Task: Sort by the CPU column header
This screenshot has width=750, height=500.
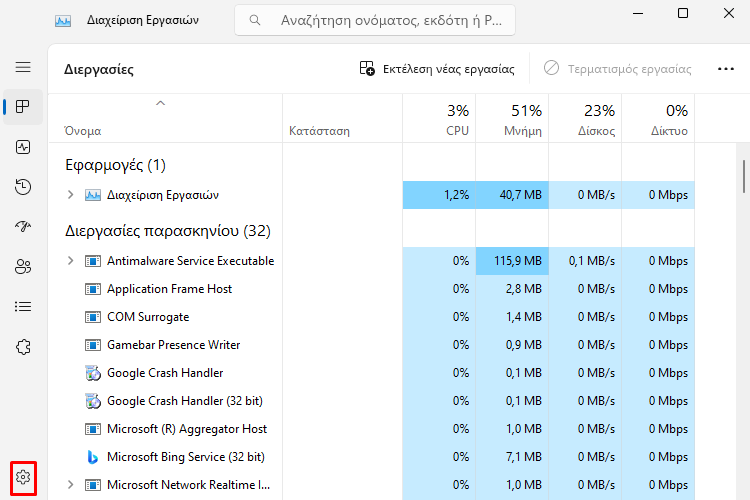Action: pyautogui.click(x=439, y=119)
